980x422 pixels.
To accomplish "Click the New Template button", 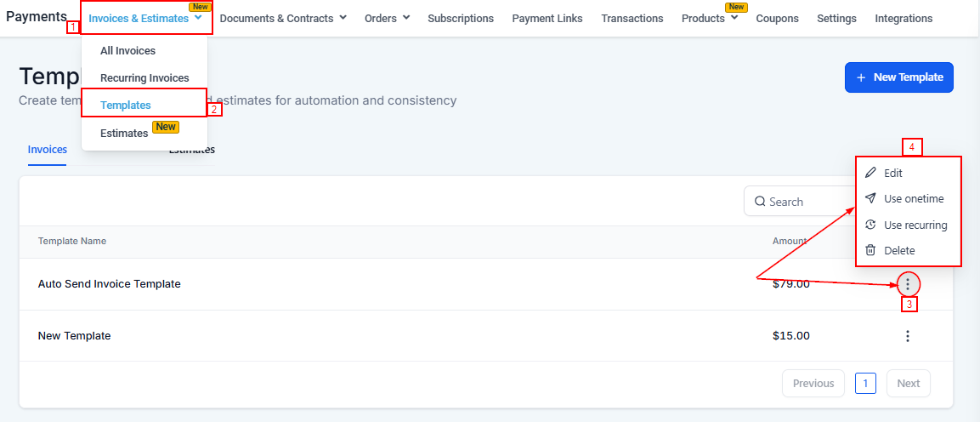I will 898,77.
